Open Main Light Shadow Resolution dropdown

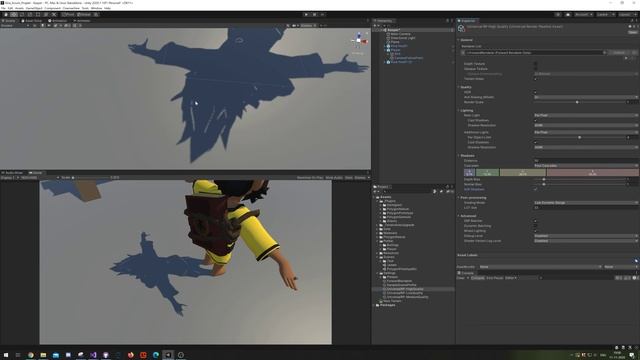(586, 125)
